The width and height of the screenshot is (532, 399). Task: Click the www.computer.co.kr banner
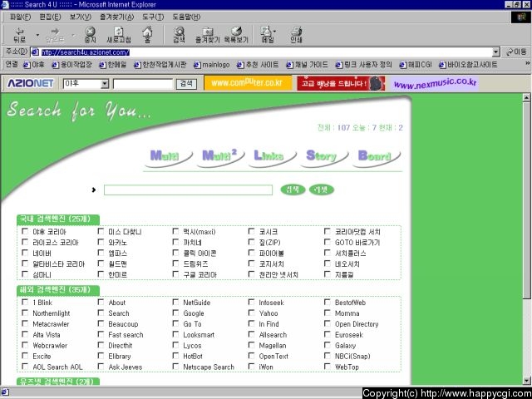[x=248, y=83]
